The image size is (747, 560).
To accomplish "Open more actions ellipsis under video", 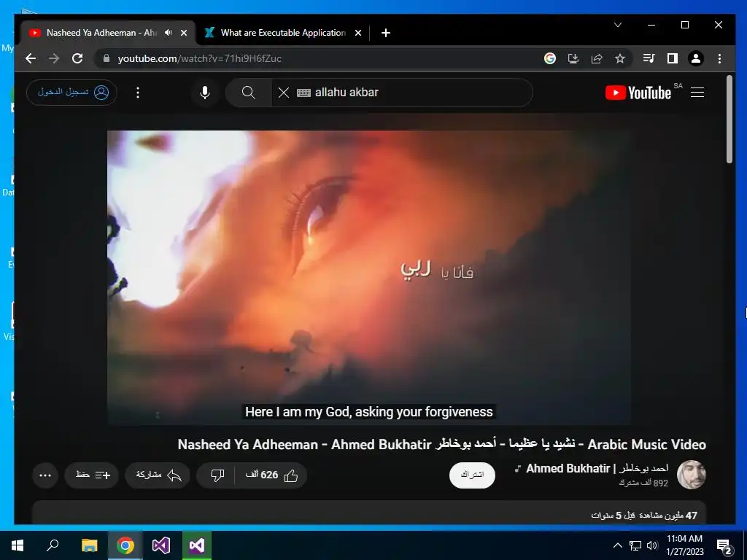I will (45, 475).
